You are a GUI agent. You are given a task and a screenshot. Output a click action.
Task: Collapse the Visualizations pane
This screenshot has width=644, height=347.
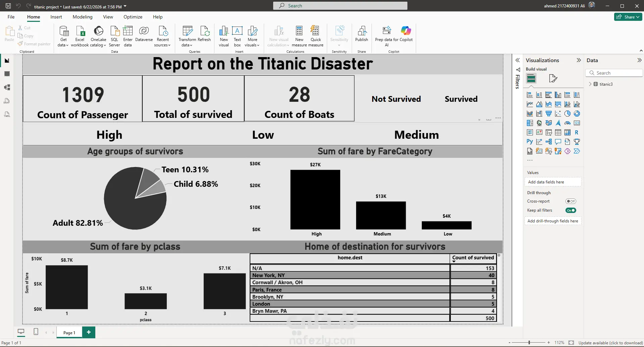point(579,60)
